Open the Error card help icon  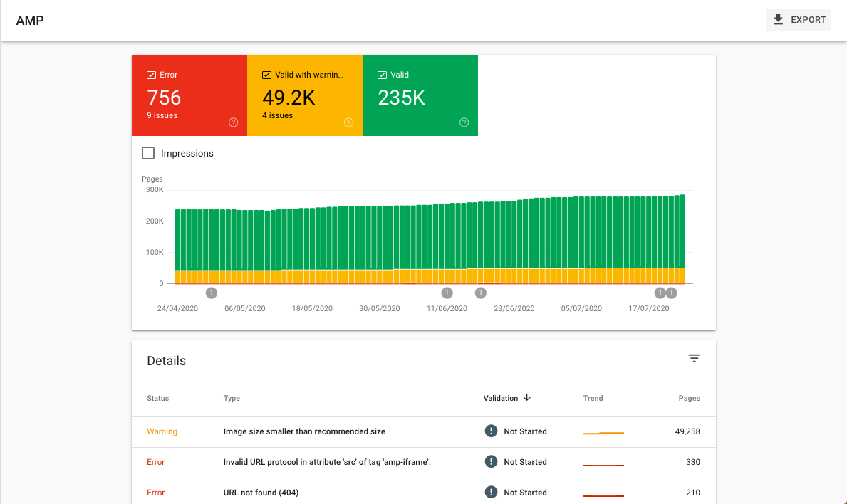pyautogui.click(x=233, y=122)
